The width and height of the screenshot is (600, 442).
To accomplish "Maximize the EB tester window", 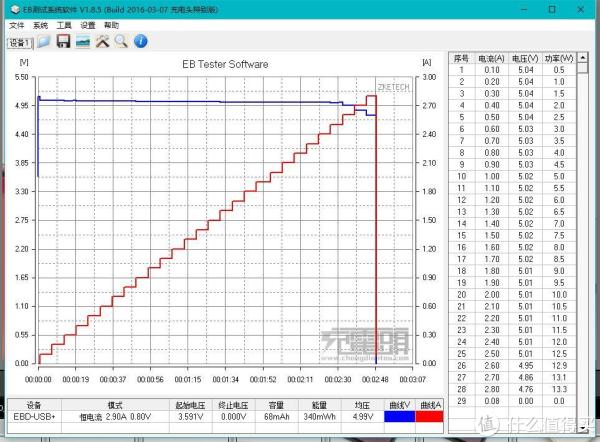I will [x=552, y=9].
